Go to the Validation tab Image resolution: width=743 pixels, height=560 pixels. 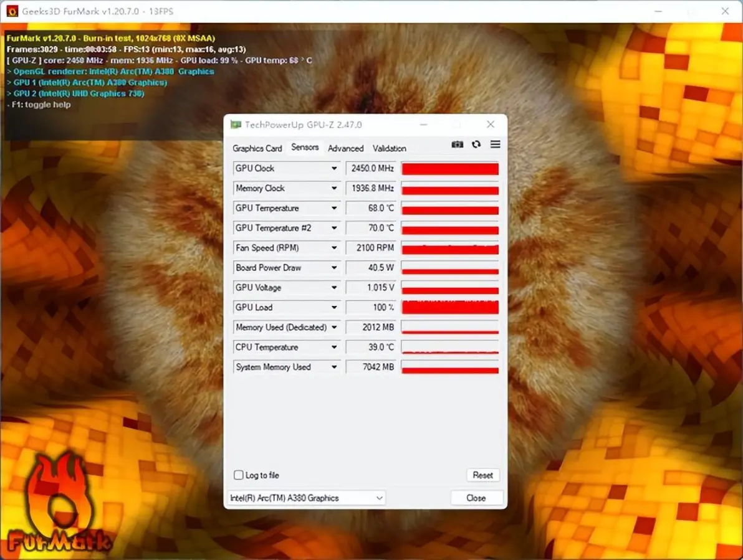pos(389,148)
